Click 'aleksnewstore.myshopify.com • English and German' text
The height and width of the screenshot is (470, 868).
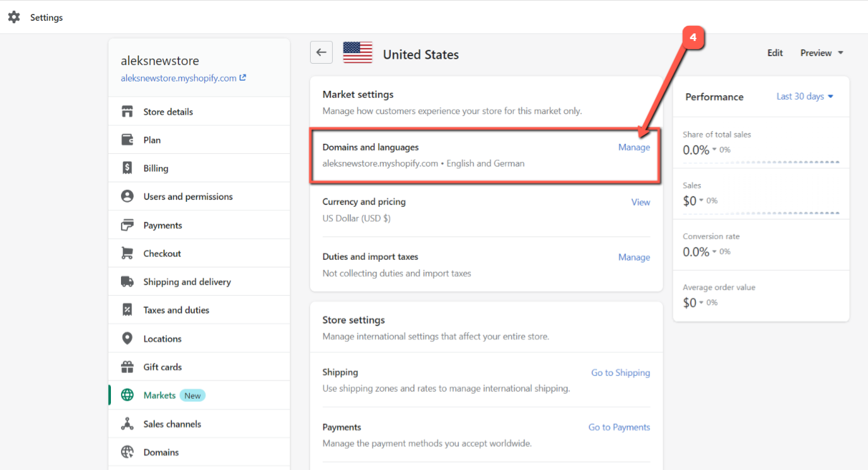[424, 163]
